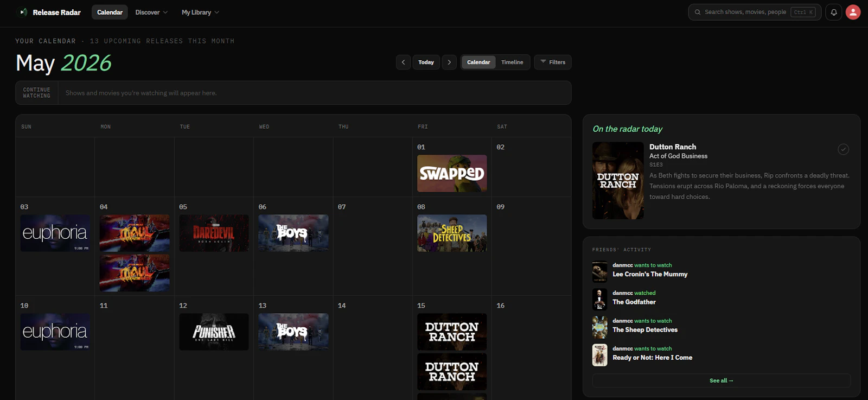Open The Sheep Detectives on May 08

(452, 233)
